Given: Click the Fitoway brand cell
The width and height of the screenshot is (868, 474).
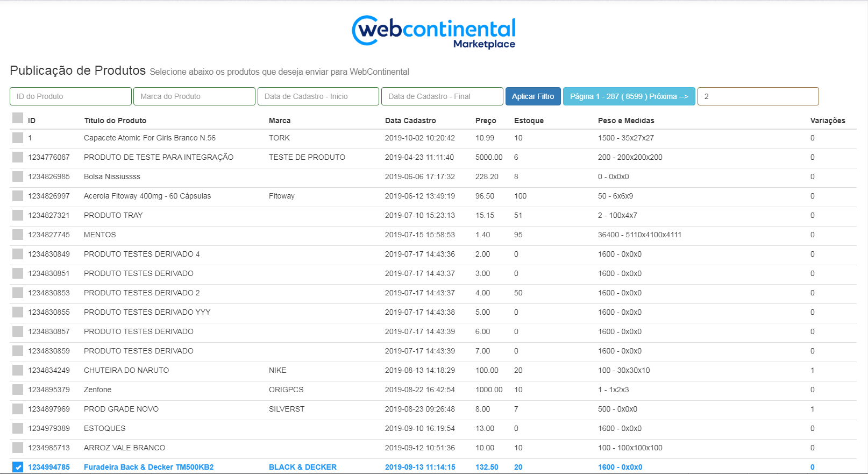Looking at the screenshot, I should click(282, 196).
